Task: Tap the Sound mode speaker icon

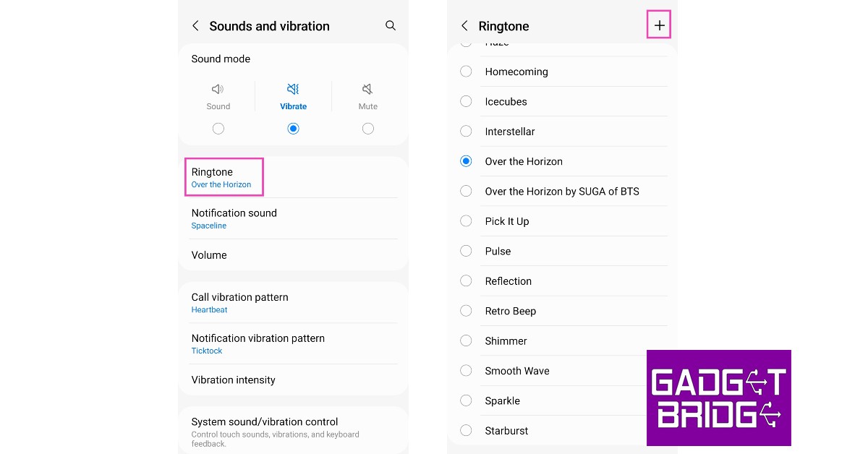Action: [218, 90]
